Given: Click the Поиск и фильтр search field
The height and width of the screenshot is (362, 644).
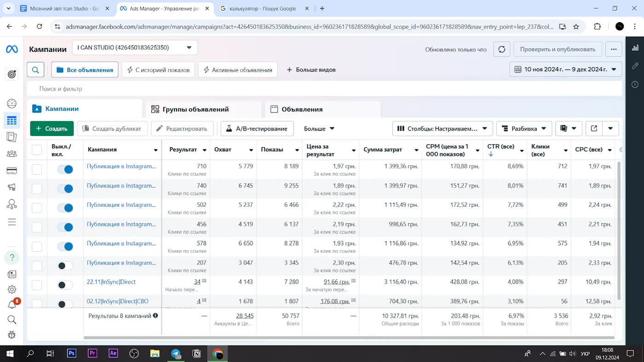Looking at the screenshot, I should click(x=324, y=89).
